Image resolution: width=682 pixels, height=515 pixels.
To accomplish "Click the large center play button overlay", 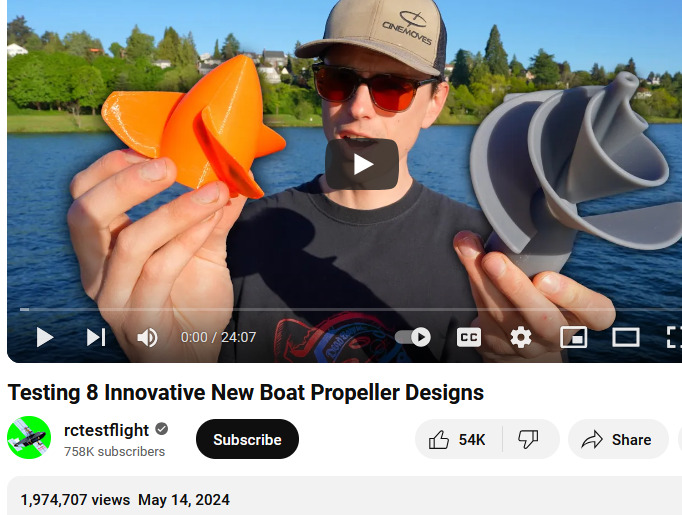I will (362, 164).
